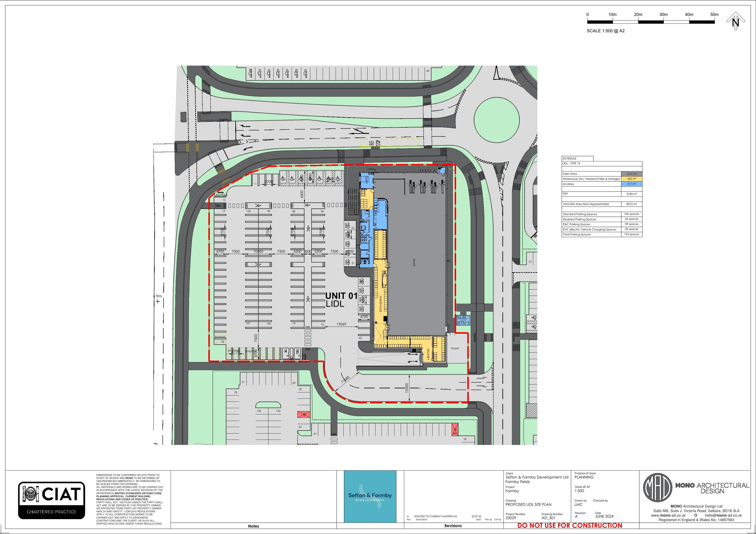Click the yellow Warehouse area swatch 452 m²

click(x=631, y=179)
